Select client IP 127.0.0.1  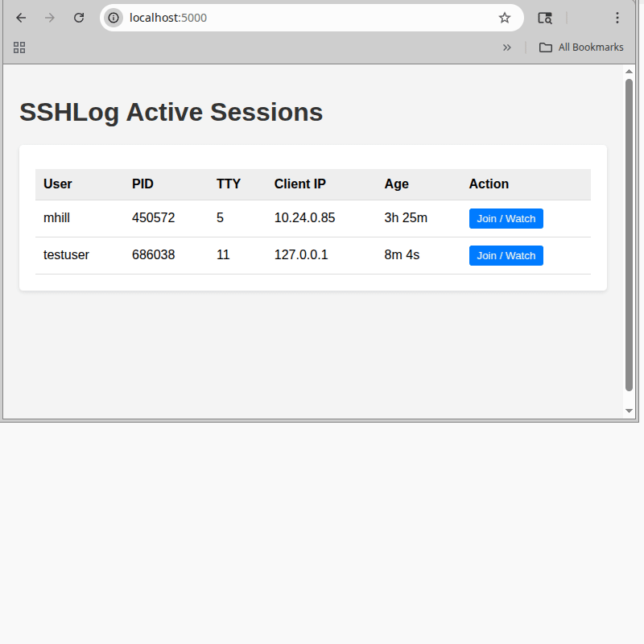tap(301, 254)
